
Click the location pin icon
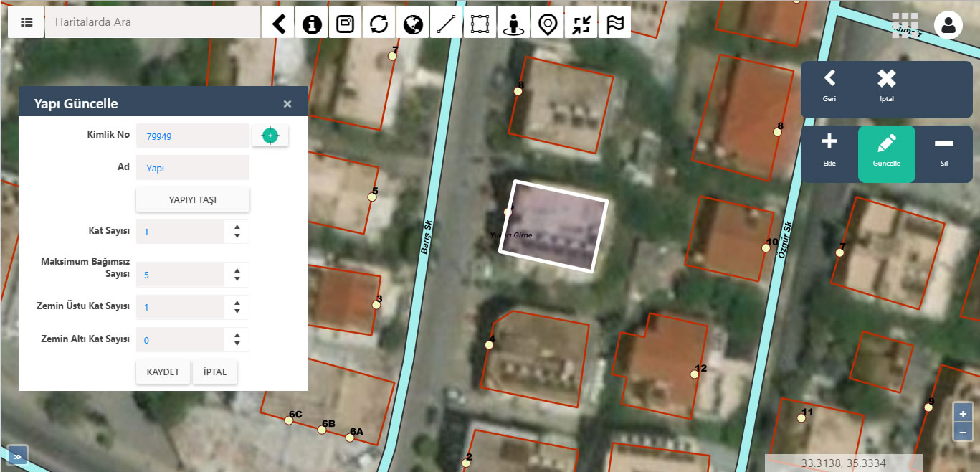coord(548,22)
